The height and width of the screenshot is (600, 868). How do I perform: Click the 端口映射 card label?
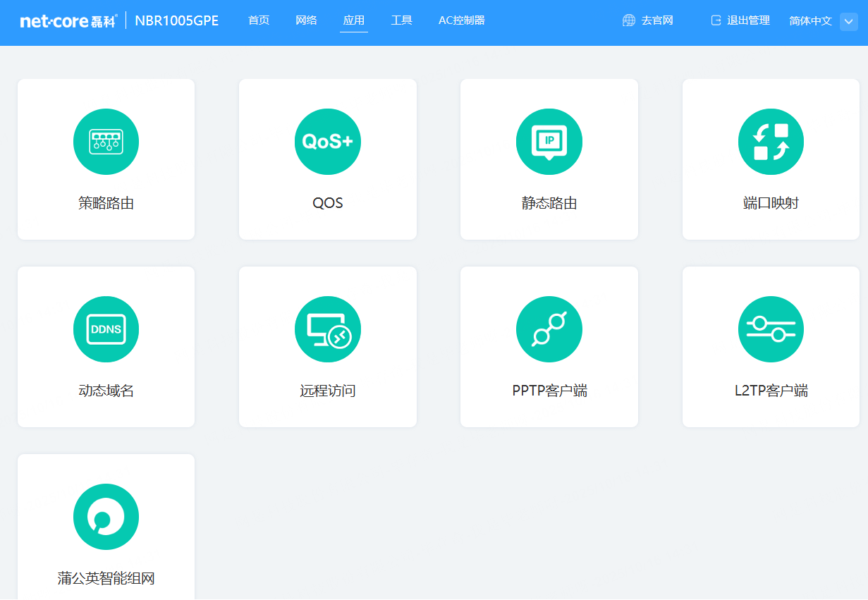(771, 204)
